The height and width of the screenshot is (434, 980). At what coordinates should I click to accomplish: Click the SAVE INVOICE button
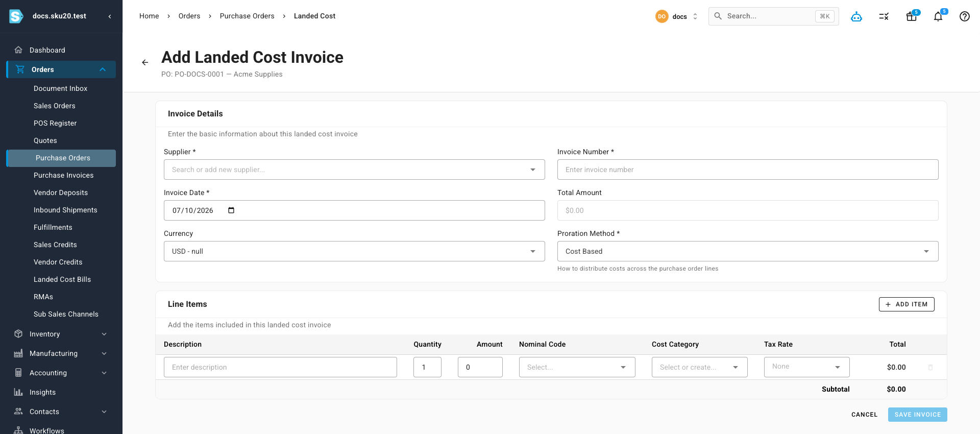tap(918, 415)
